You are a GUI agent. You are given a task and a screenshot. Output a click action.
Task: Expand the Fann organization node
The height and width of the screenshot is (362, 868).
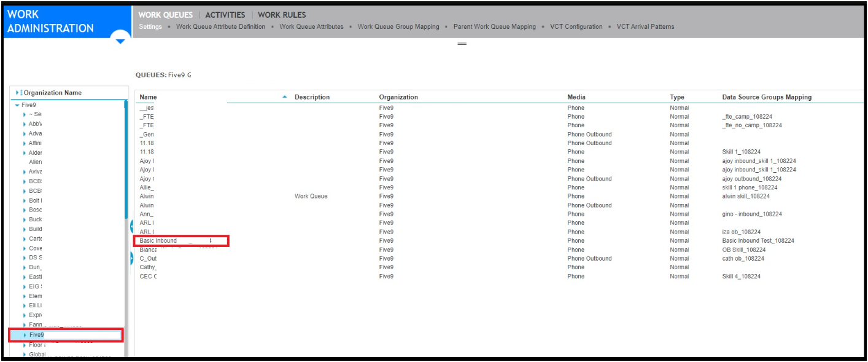(25, 325)
